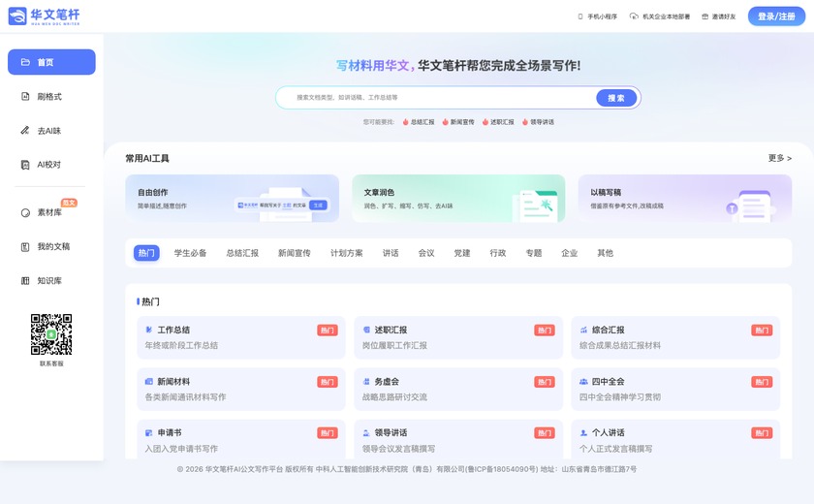Click the 您可能要找 label text
814x504 pixels.
[379, 122]
